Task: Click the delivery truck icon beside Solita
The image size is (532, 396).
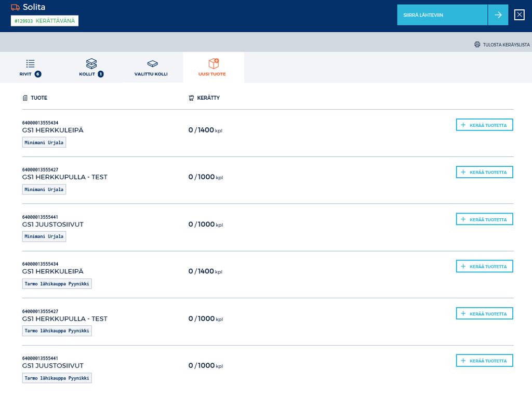Action: coord(15,7)
